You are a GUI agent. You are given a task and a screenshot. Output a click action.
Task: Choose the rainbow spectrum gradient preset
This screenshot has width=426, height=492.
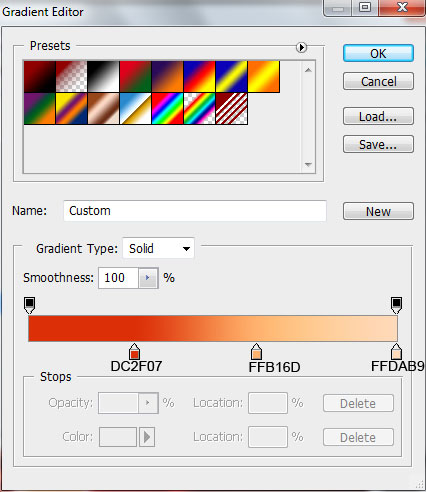point(167,109)
